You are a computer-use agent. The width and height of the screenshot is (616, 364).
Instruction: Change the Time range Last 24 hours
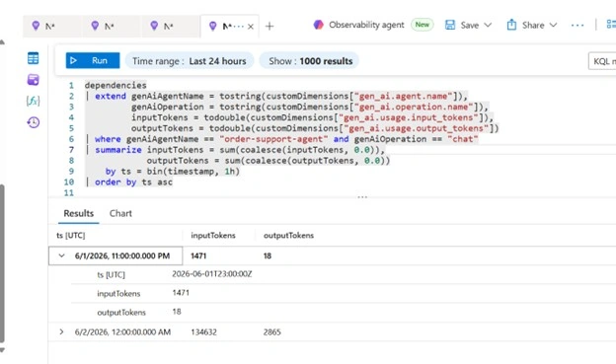pos(190,61)
